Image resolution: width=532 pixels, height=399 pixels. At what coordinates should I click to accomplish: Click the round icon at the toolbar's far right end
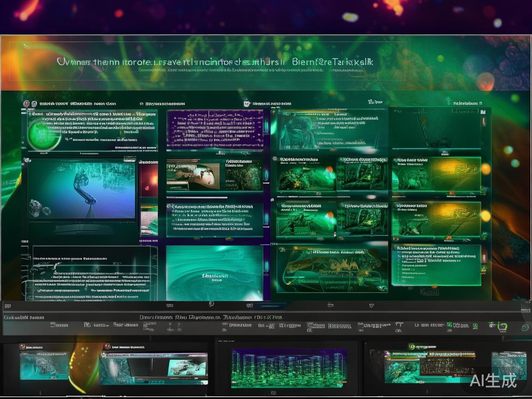click(x=525, y=327)
